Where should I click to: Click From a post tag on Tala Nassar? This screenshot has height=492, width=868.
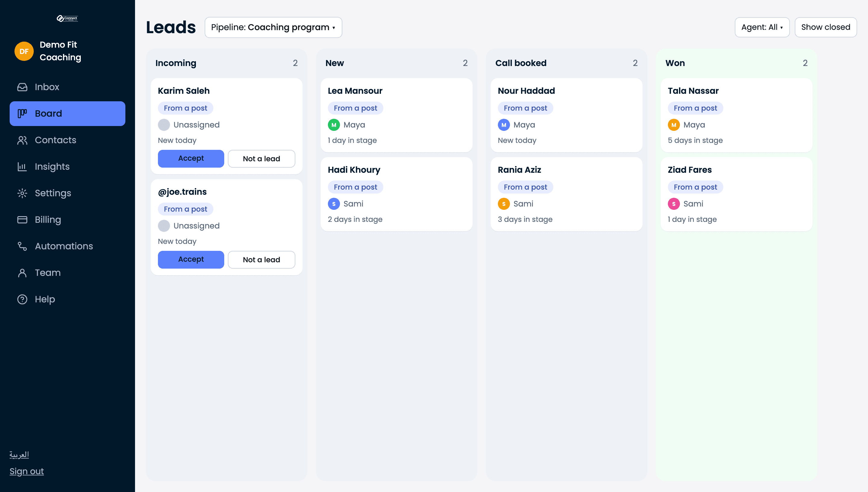[x=695, y=108]
